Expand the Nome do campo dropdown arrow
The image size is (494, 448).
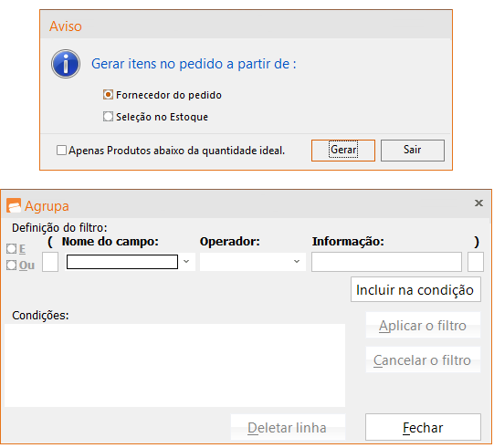[x=186, y=262]
